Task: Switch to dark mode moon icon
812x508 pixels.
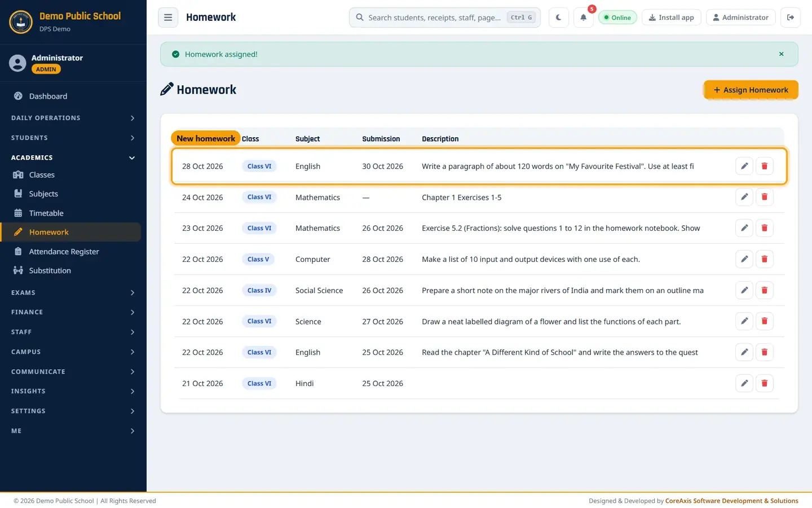Action: point(558,17)
